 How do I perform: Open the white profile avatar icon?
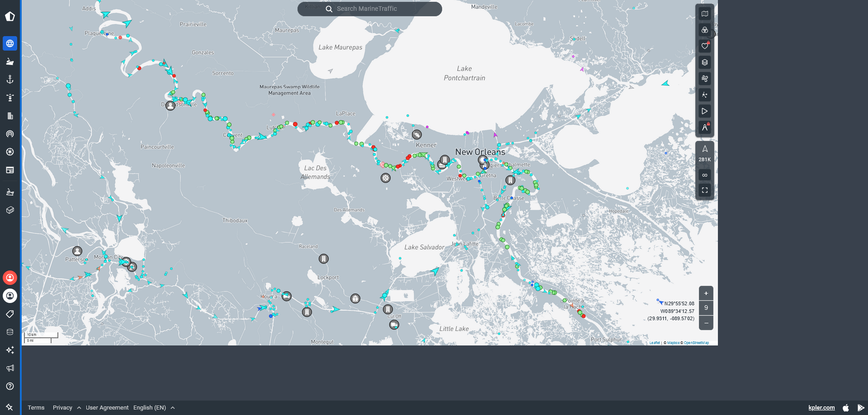click(10, 296)
